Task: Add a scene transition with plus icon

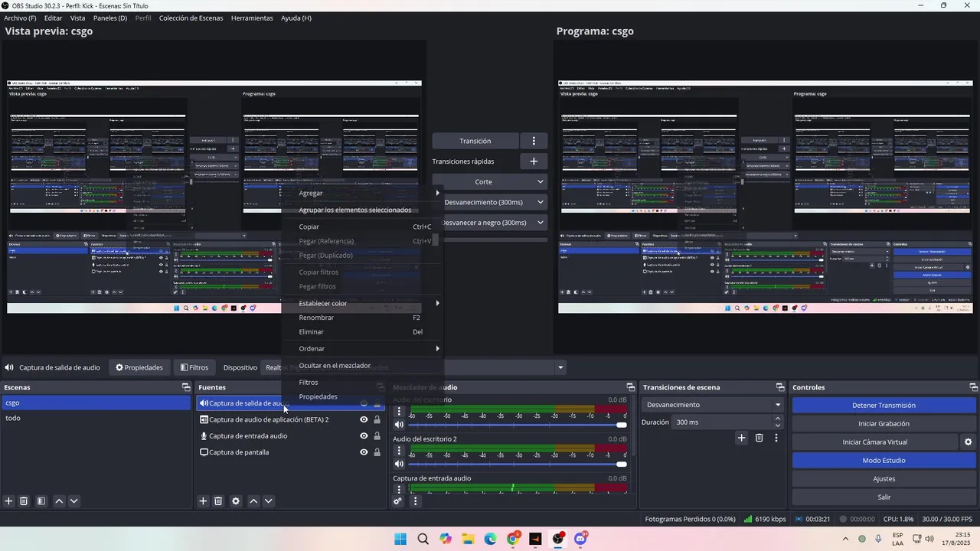Action: [741, 438]
